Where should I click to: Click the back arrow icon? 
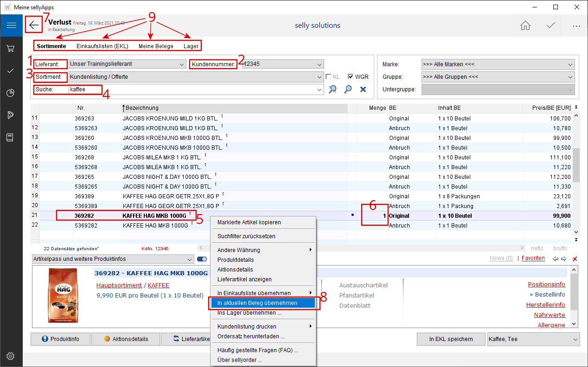point(34,25)
